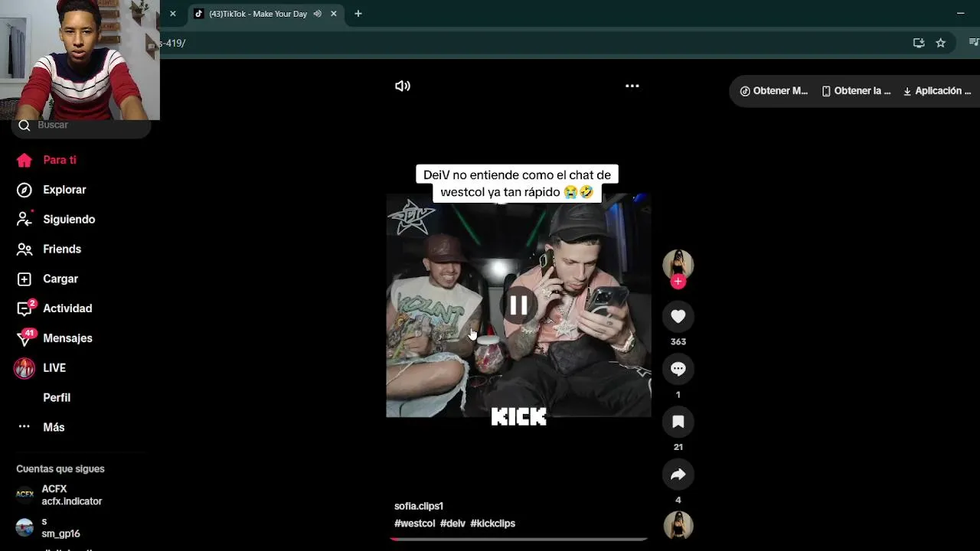Click the Obtener la ... button

click(856, 91)
